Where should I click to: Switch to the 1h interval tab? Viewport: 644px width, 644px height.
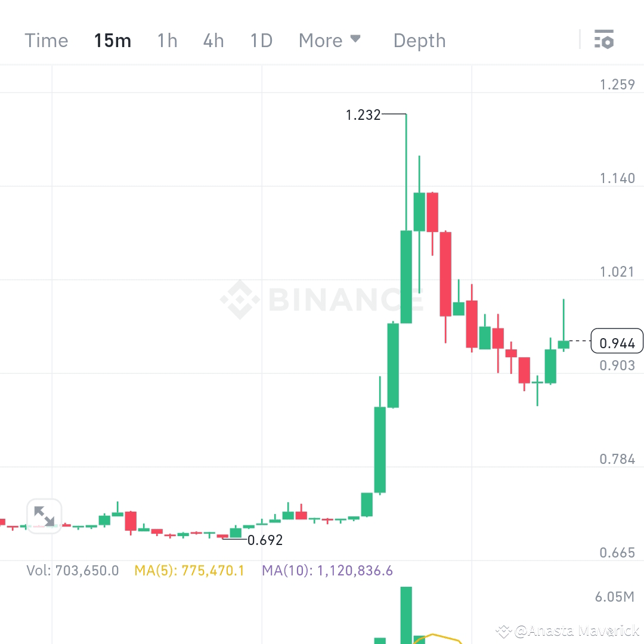click(x=166, y=40)
